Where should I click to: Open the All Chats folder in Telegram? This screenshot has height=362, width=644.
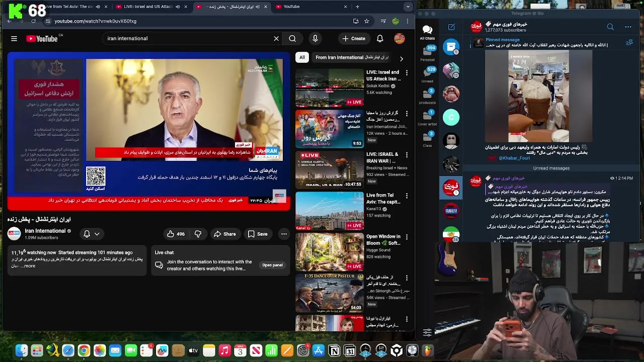click(x=427, y=32)
